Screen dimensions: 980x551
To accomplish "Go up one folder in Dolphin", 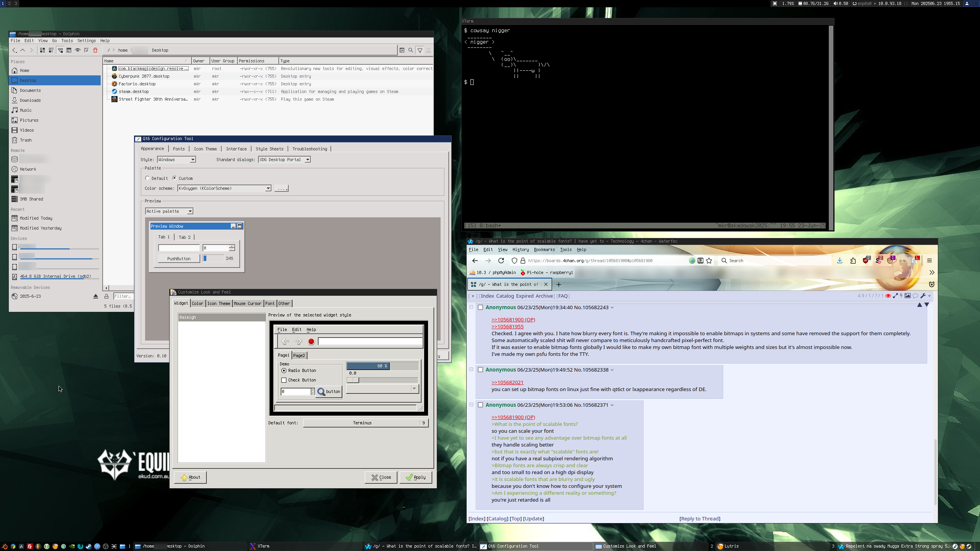I will tap(23, 50).
